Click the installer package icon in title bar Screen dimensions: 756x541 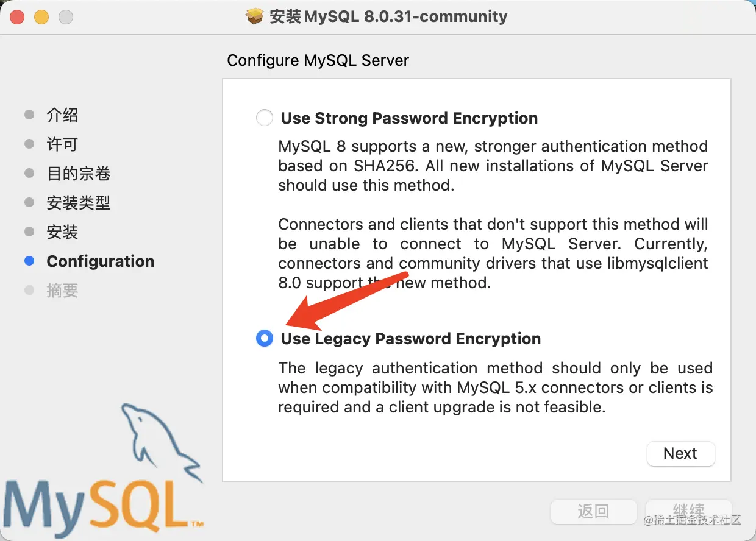pyautogui.click(x=254, y=16)
